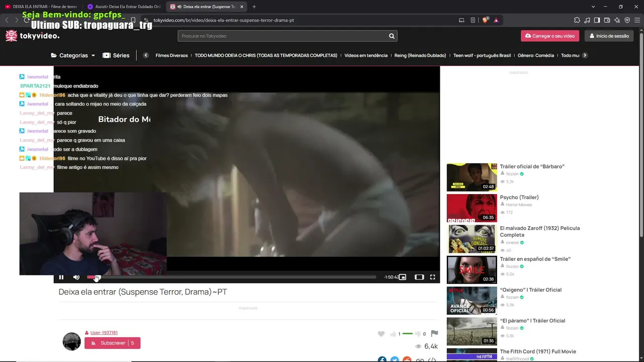Seek along the video progress bar
This screenshot has height=362, width=644.
click(x=231, y=277)
